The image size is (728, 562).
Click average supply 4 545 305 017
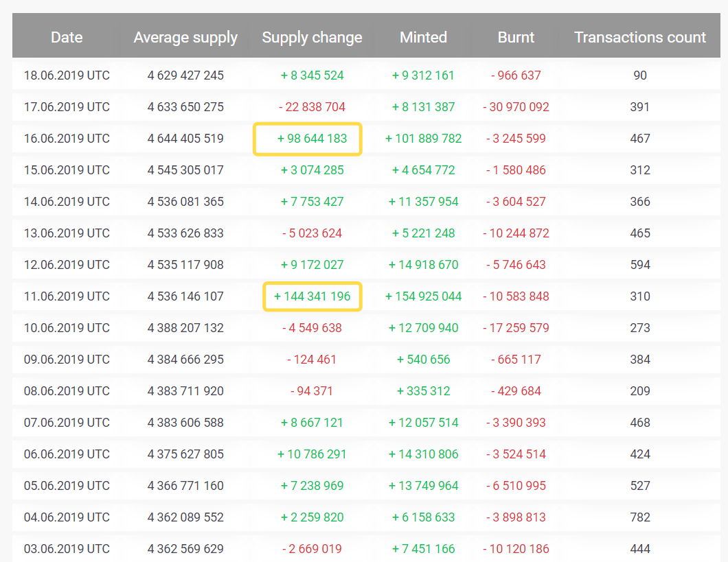pos(185,169)
